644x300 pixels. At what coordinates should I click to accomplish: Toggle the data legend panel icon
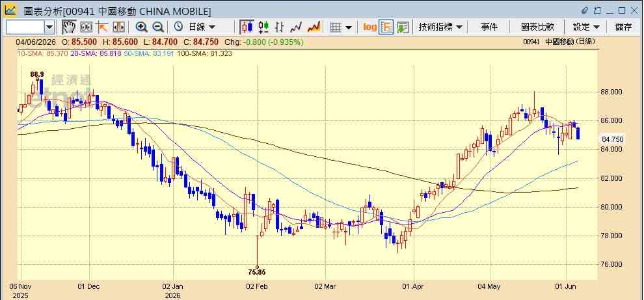tap(386, 27)
